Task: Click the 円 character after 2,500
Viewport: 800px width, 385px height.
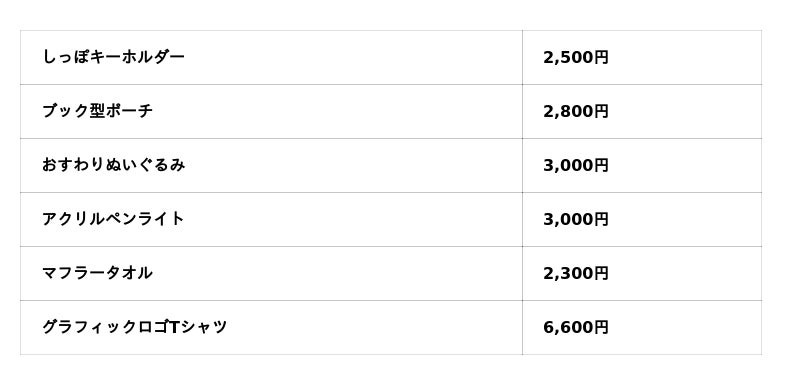Action: tap(601, 58)
